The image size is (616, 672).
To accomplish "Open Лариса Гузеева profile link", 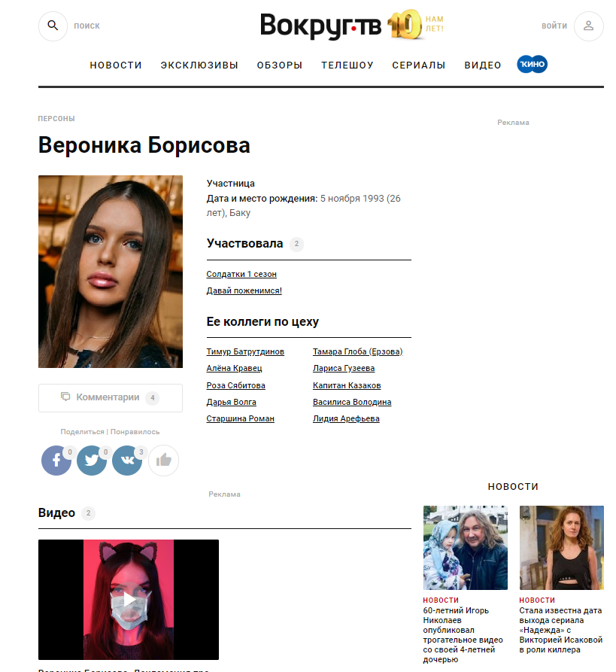I will pos(344,368).
